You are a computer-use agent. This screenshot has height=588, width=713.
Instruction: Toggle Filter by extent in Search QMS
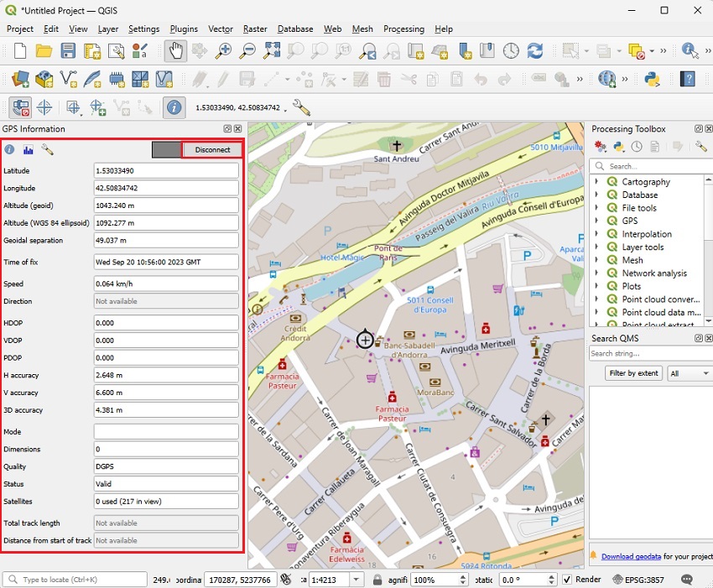(633, 372)
